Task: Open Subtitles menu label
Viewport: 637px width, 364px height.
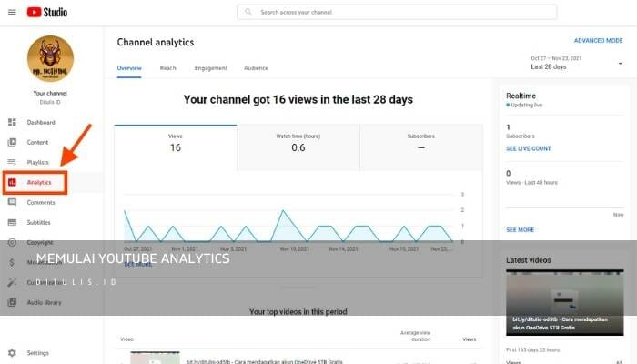Action: pos(38,222)
